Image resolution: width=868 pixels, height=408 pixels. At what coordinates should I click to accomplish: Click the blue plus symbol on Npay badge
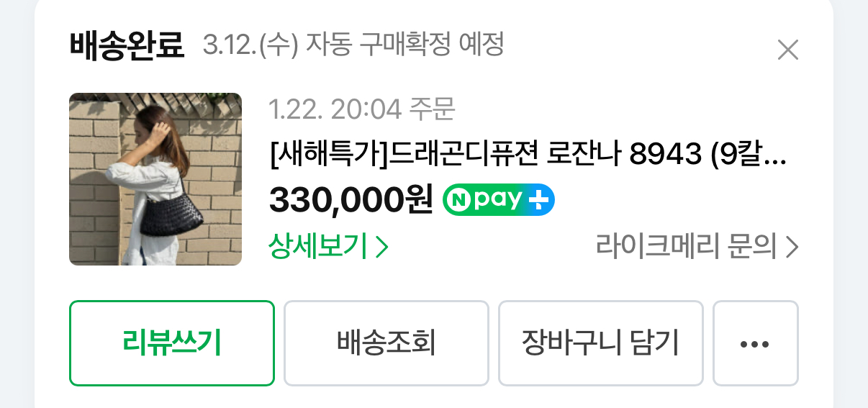538,200
